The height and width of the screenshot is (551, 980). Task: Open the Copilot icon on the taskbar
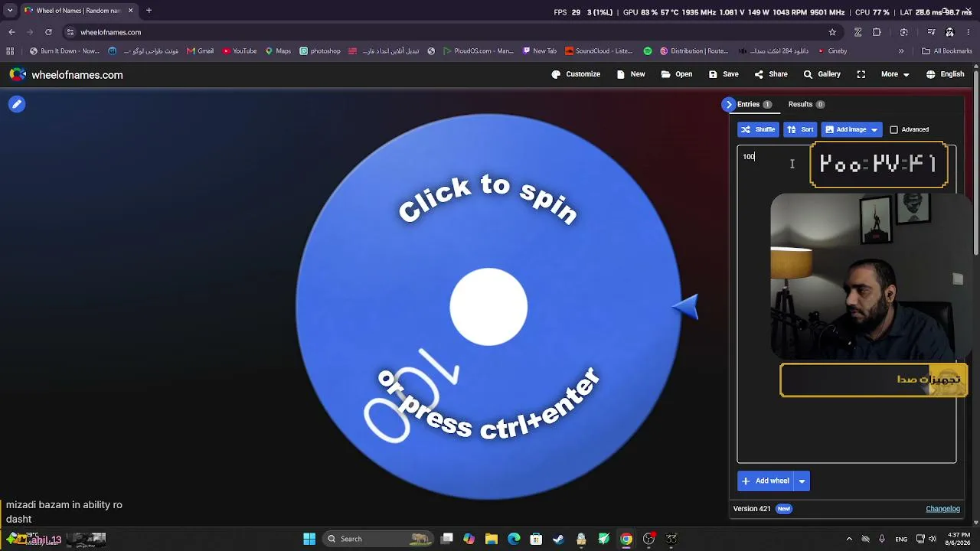pos(469,539)
